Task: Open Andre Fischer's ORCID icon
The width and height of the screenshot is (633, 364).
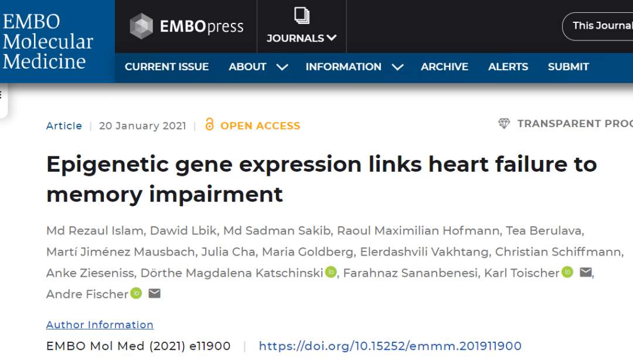Action: (x=136, y=294)
